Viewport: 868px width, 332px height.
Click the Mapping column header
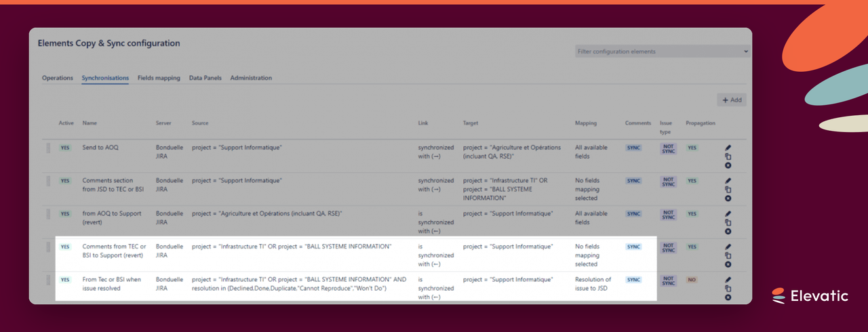(x=586, y=123)
